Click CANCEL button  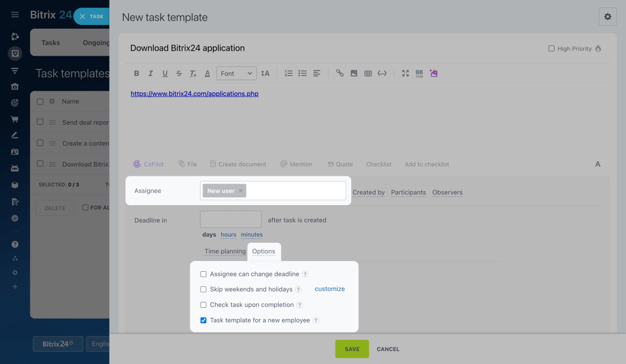click(388, 349)
